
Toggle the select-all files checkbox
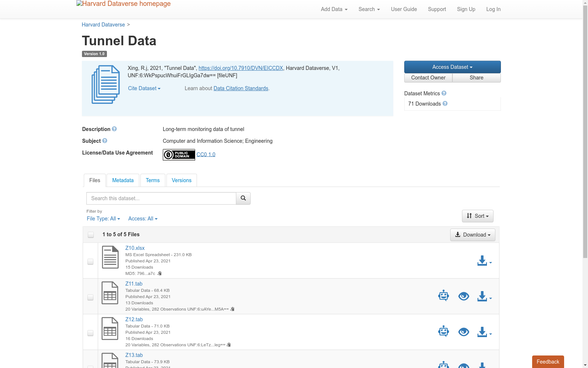tap(91, 235)
